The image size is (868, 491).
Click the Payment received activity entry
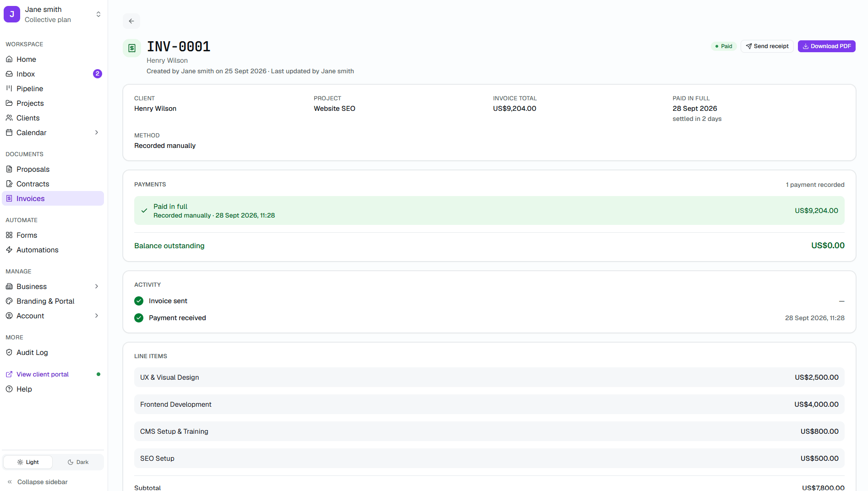coord(489,318)
